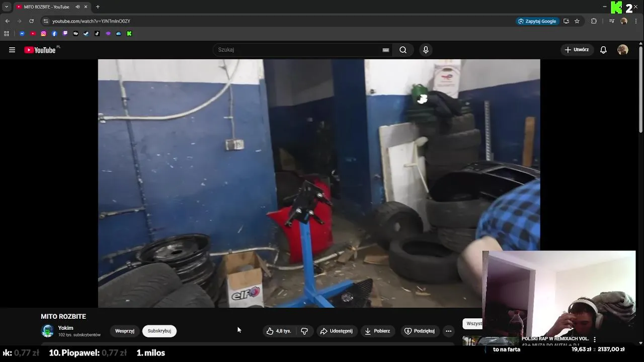Open options for POLSKI RAP W REMIXACH video
Viewport: 644px width, 362px height.
595,339
